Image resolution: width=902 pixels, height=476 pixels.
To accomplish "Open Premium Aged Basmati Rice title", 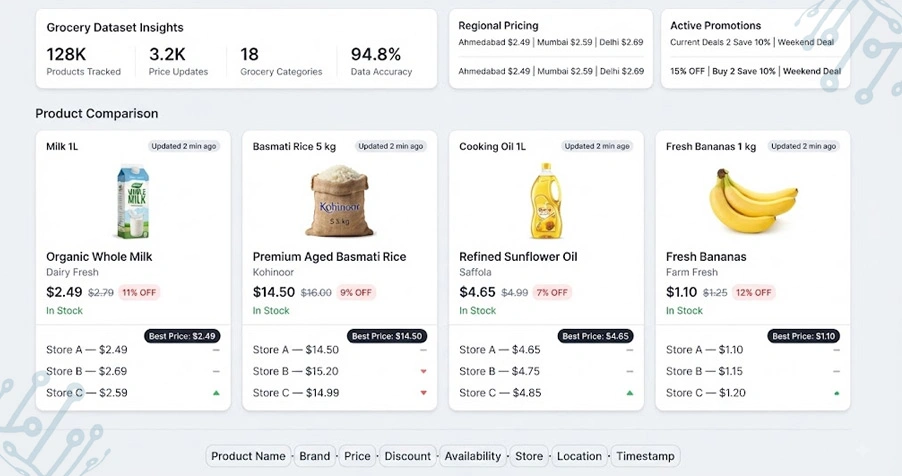I will pyautogui.click(x=330, y=257).
